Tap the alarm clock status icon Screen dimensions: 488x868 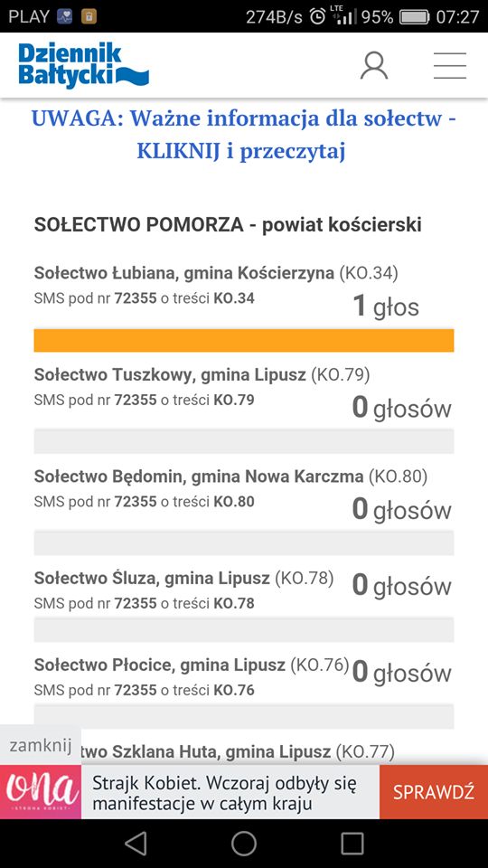(317, 16)
